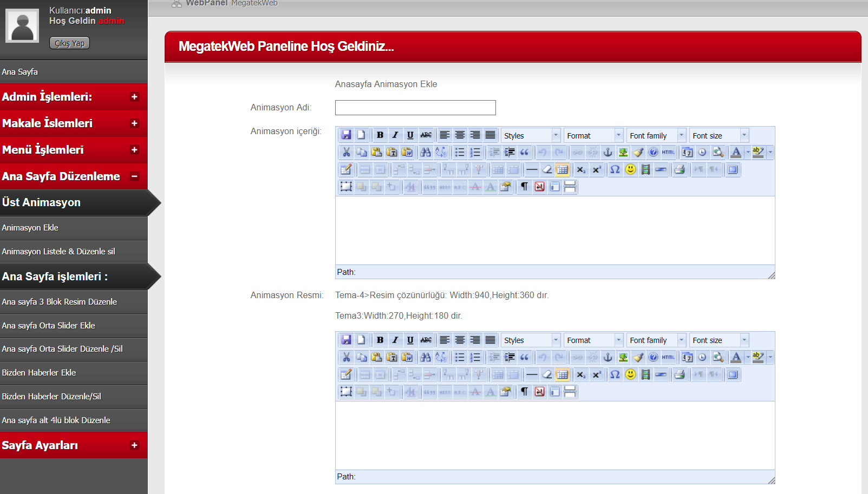Go to Ana Sayfa link in sidebar
This screenshot has width=868, height=494.
20,72
